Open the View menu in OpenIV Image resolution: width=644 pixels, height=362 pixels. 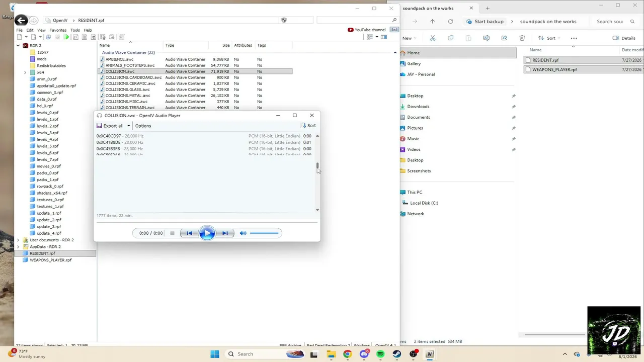click(41, 30)
